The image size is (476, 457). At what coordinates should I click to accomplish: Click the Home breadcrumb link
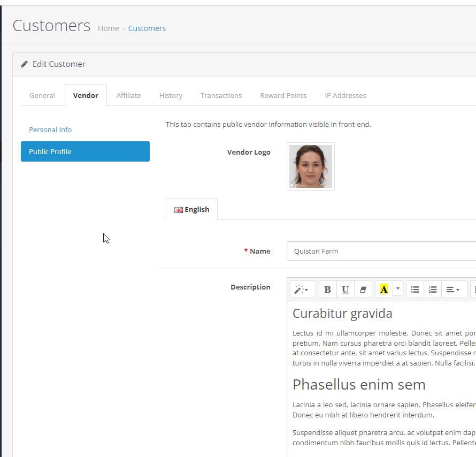(x=108, y=28)
